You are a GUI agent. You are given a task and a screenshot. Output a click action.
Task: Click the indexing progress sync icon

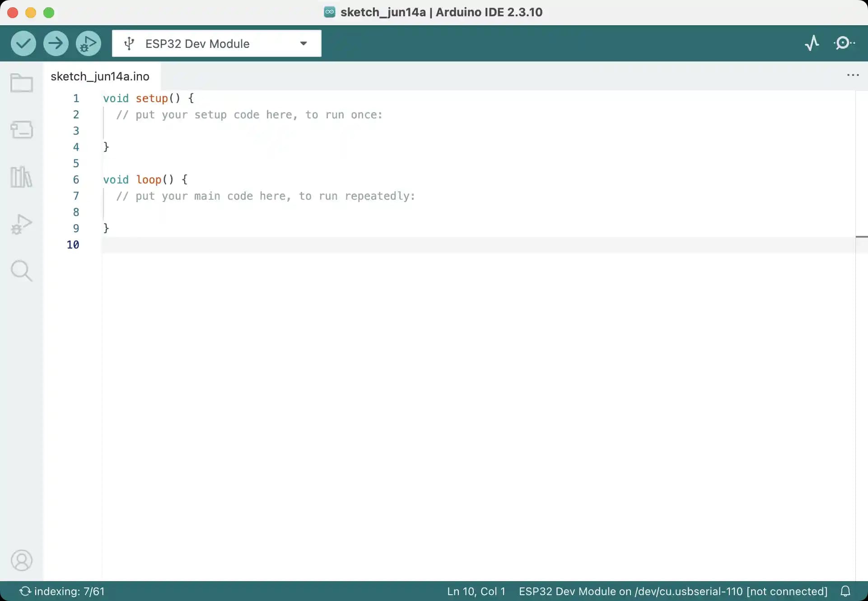coord(25,591)
